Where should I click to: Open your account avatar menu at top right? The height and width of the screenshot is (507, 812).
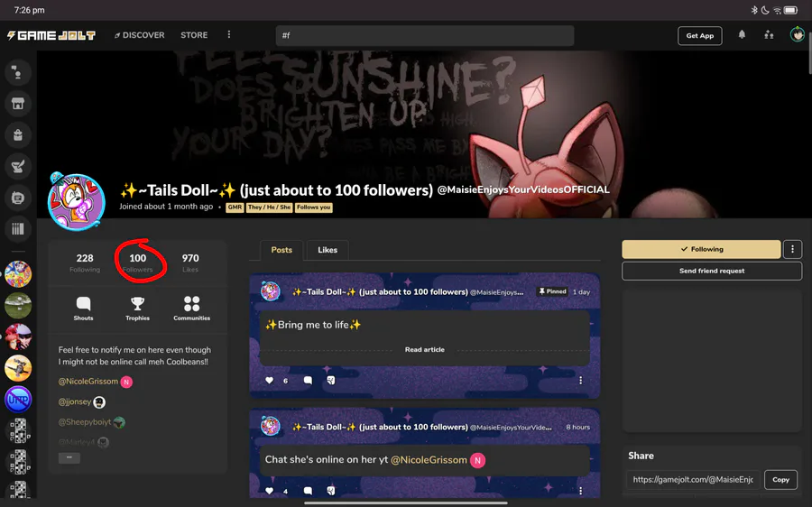[798, 34]
